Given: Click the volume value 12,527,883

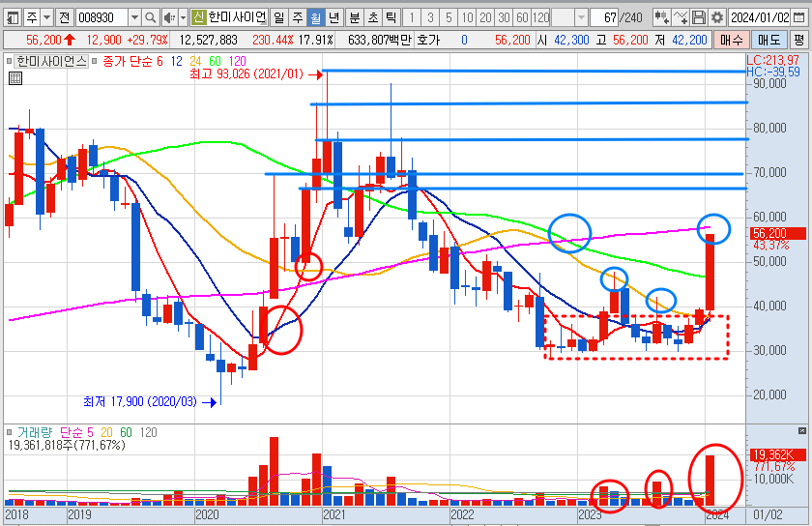Looking at the screenshot, I should click(x=208, y=40).
